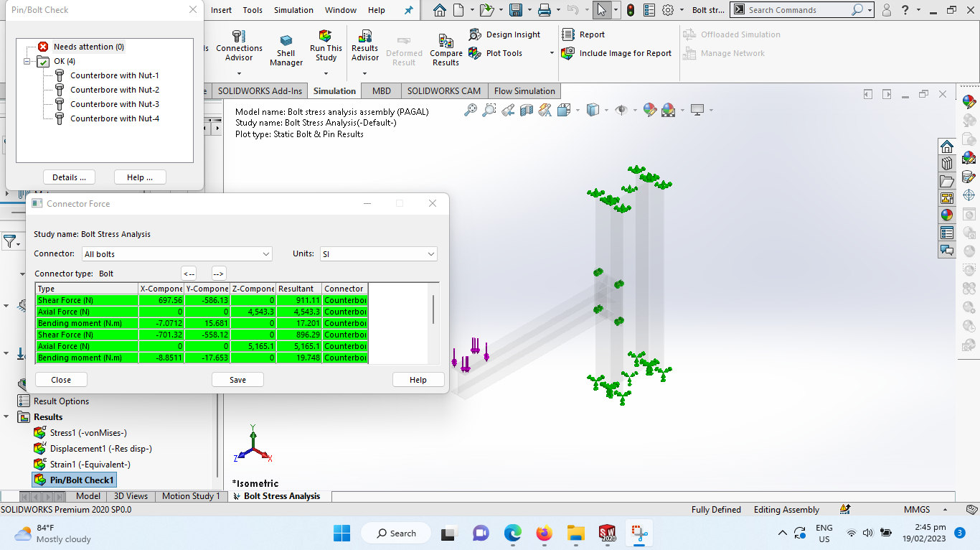The image size is (980, 550).
Task: Click the Rebuild traffic light icon
Action: pyautogui.click(x=631, y=10)
